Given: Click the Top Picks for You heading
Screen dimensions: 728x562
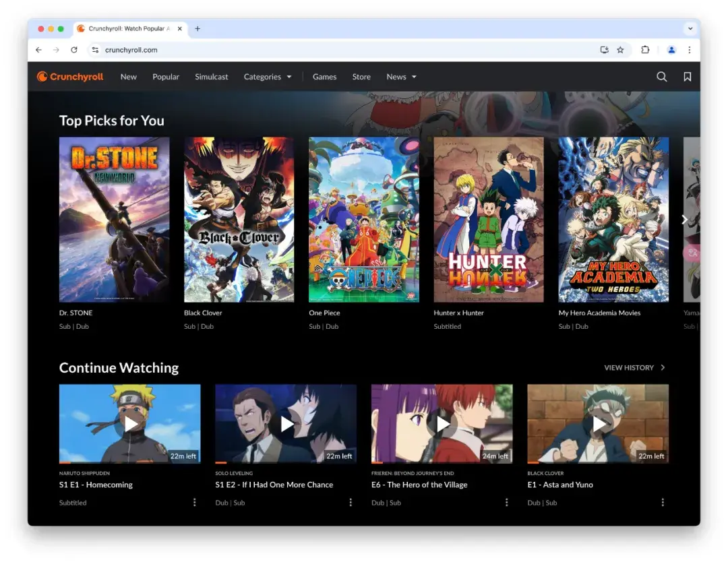Looking at the screenshot, I should (111, 121).
